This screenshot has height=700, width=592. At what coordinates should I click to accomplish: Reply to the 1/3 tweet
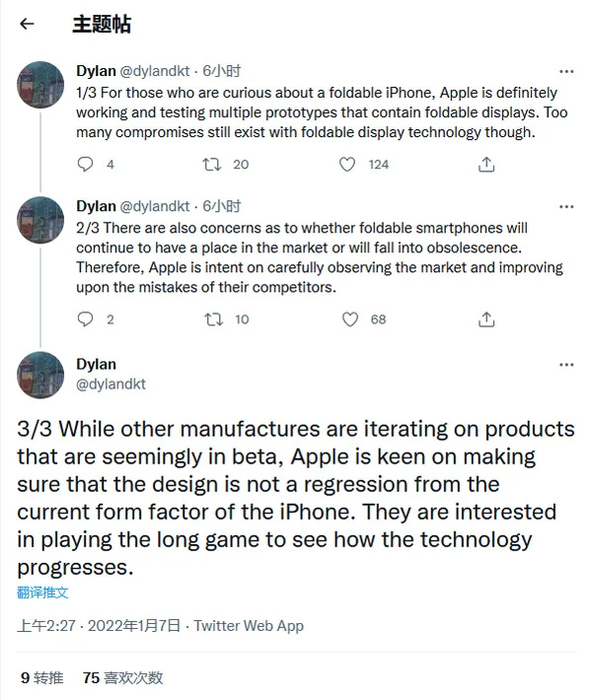click(x=86, y=165)
